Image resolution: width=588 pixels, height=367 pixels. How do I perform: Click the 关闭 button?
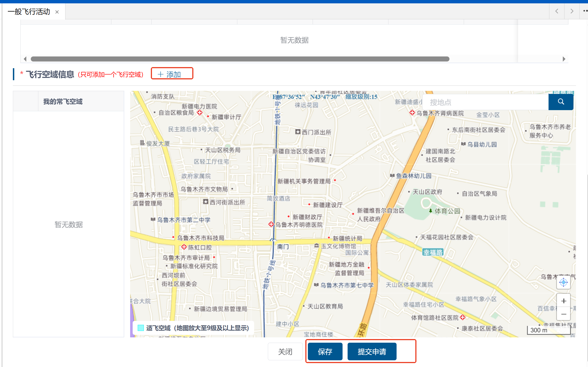pos(285,352)
